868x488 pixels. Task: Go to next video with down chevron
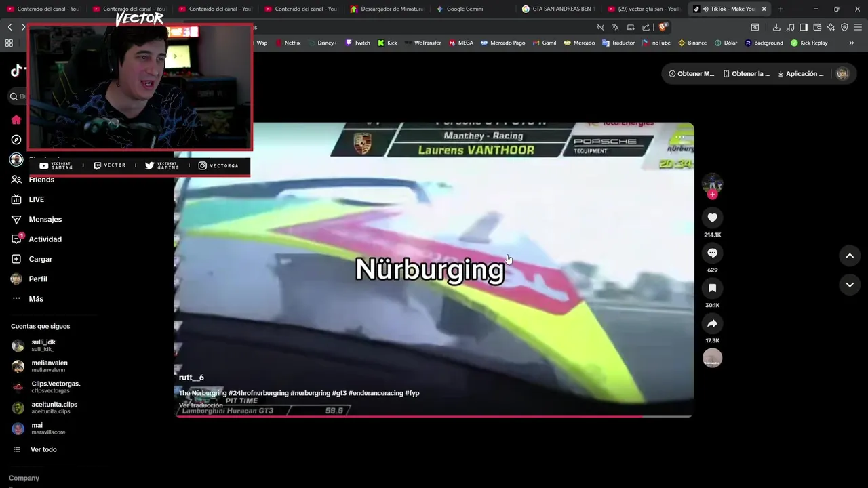tap(850, 285)
